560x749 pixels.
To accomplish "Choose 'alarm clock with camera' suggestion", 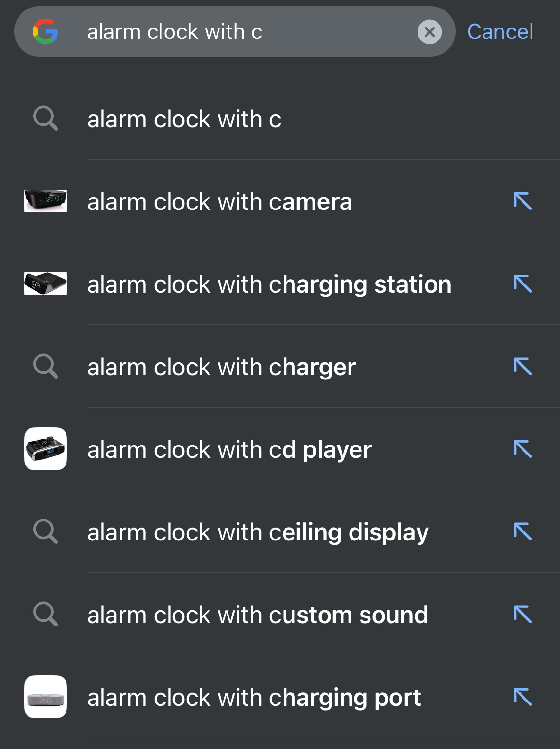I will [219, 202].
